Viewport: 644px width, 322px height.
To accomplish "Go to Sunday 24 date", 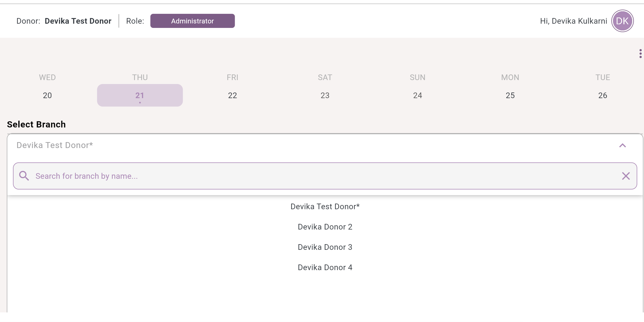I will (x=418, y=95).
